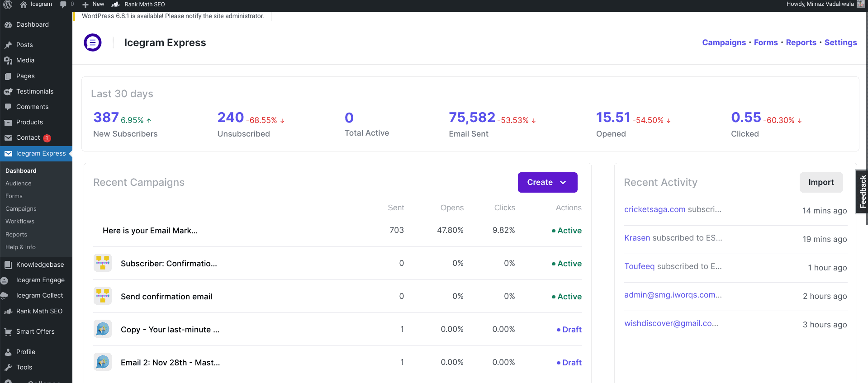The height and width of the screenshot is (383, 868).
Task: Open the Copy - Your last-minute campaign
Action: coord(170,330)
